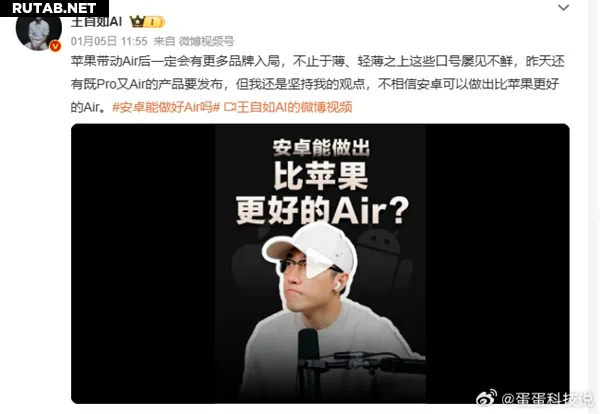Click the black left margin of video
The width and height of the screenshot is (600, 414).
[x=143, y=263]
